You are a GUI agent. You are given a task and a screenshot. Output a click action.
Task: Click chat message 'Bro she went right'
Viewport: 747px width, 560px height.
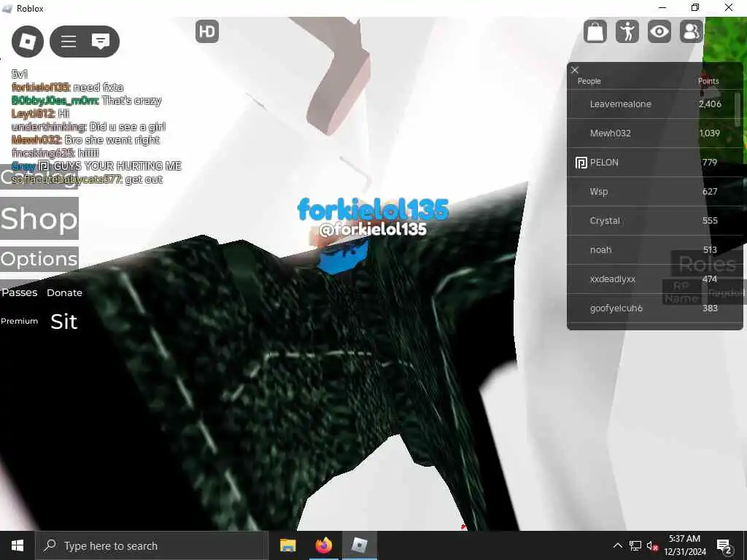coord(112,140)
